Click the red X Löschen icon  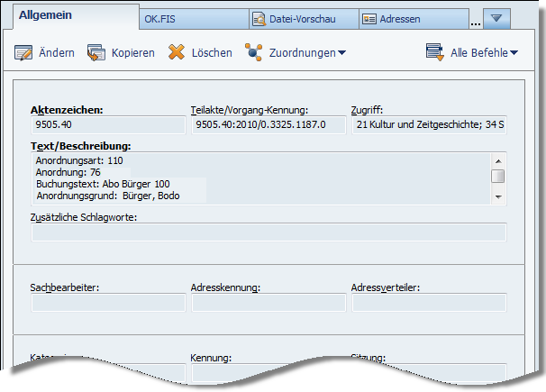tap(177, 52)
